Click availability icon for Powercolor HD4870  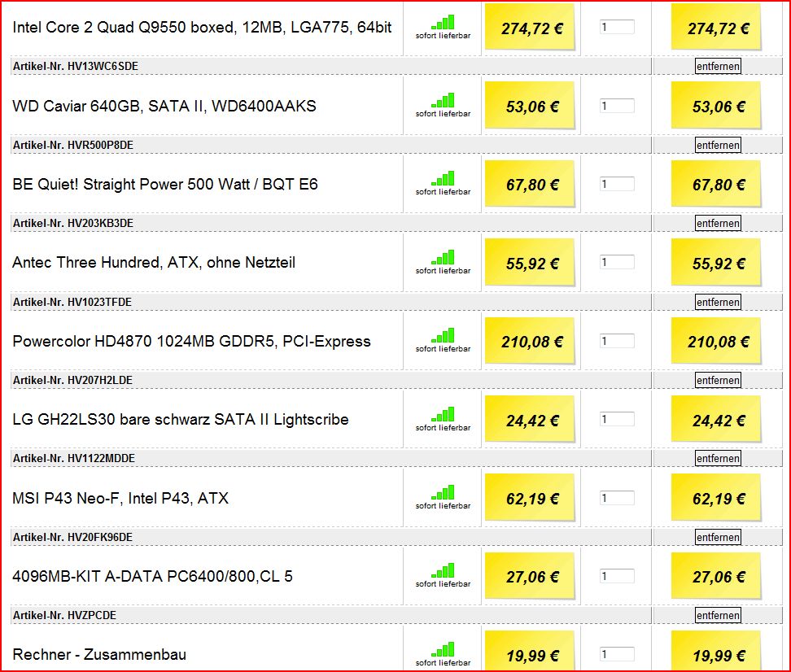(x=443, y=336)
